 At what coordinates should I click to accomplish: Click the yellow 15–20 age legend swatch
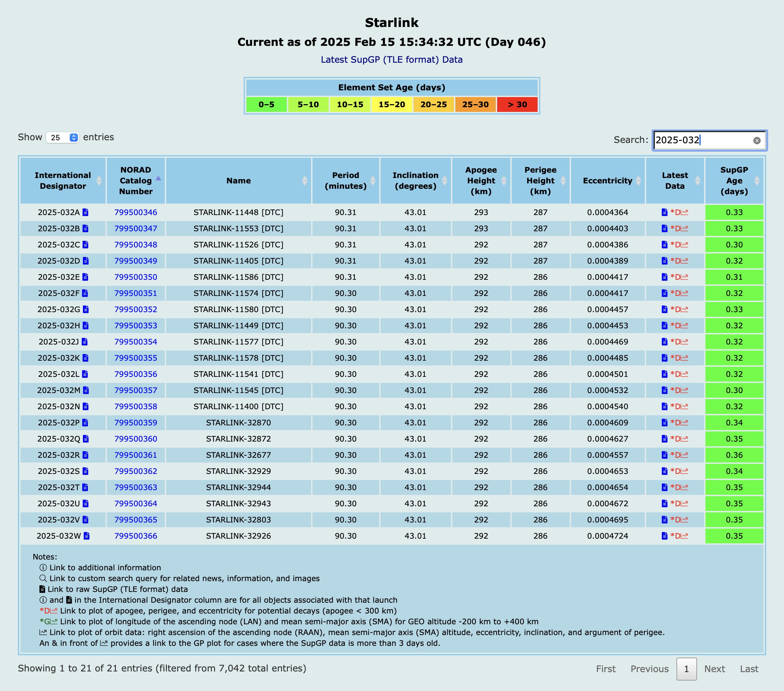click(x=392, y=104)
